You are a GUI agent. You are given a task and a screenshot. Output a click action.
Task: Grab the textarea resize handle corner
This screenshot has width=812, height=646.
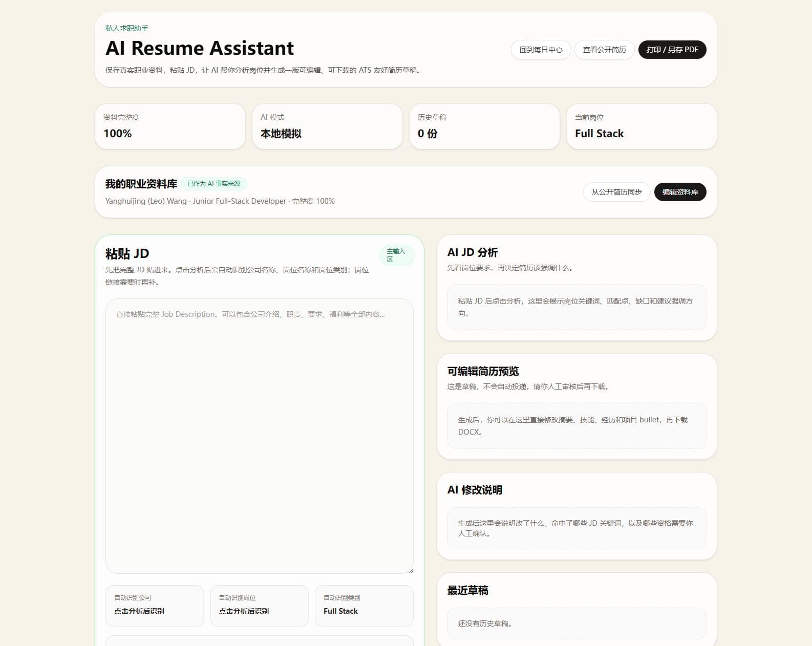(x=410, y=570)
